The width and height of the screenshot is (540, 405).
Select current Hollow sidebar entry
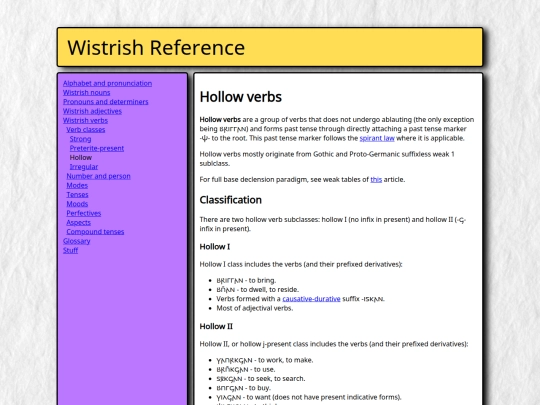(x=81, y=158)
